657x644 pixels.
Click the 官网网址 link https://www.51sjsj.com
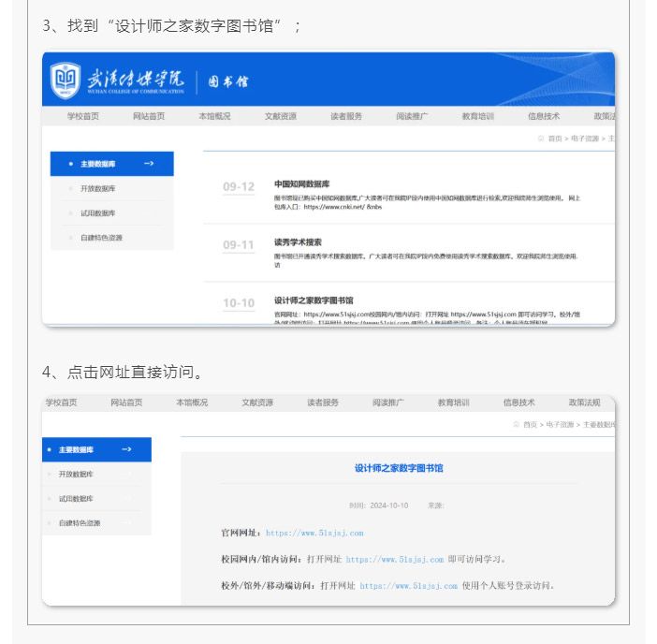click(x=314, y=533)
